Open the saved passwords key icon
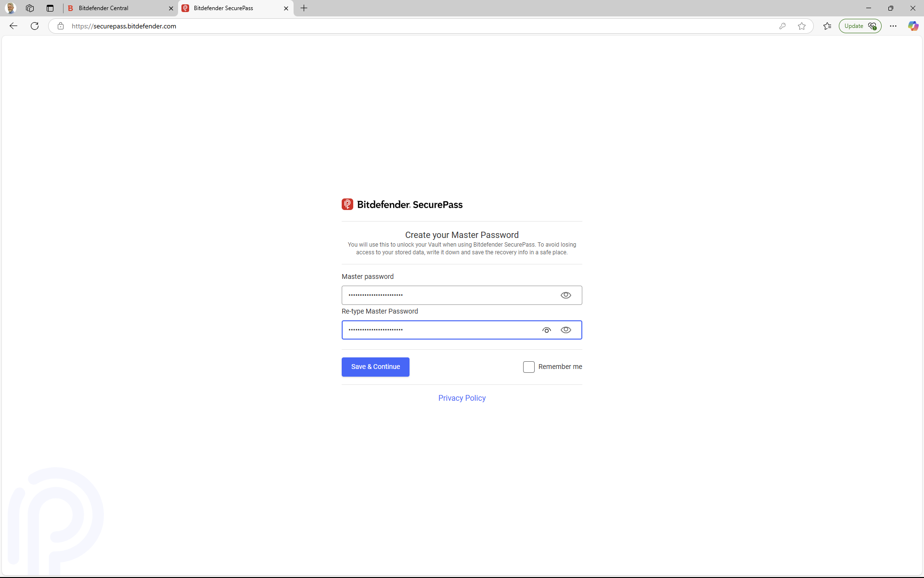 (783, 26)
